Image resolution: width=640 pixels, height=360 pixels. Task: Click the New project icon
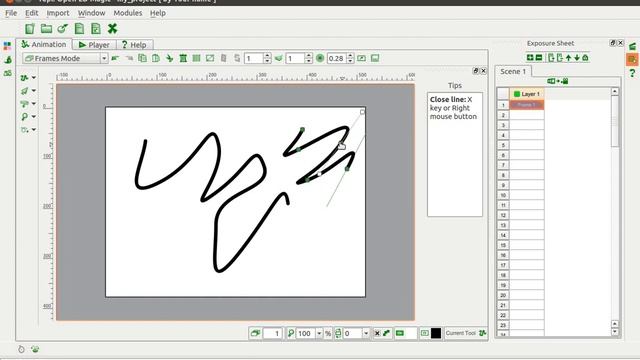[x=30, y=29]
